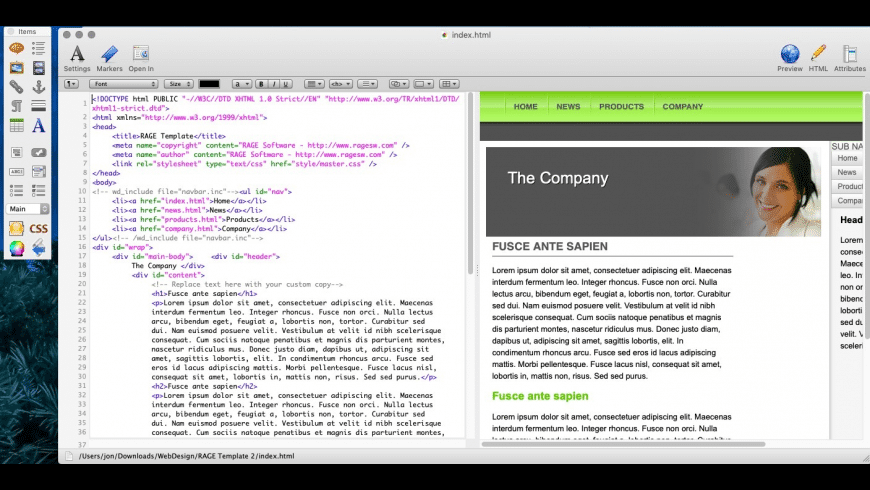
Task: Click the 'Items' palette title
Action: (27, 32)
